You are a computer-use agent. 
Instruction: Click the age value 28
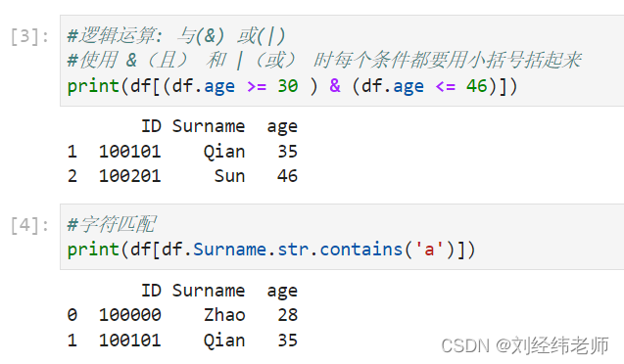tap(287, 315)
